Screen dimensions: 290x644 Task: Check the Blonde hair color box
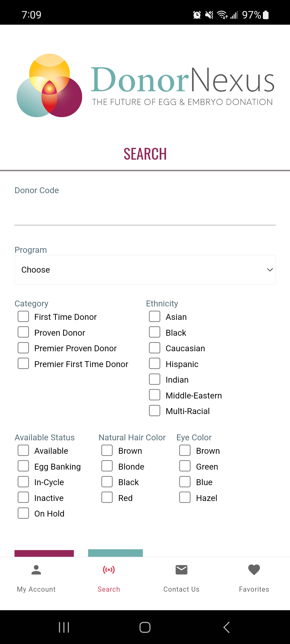tap(107, 466)
